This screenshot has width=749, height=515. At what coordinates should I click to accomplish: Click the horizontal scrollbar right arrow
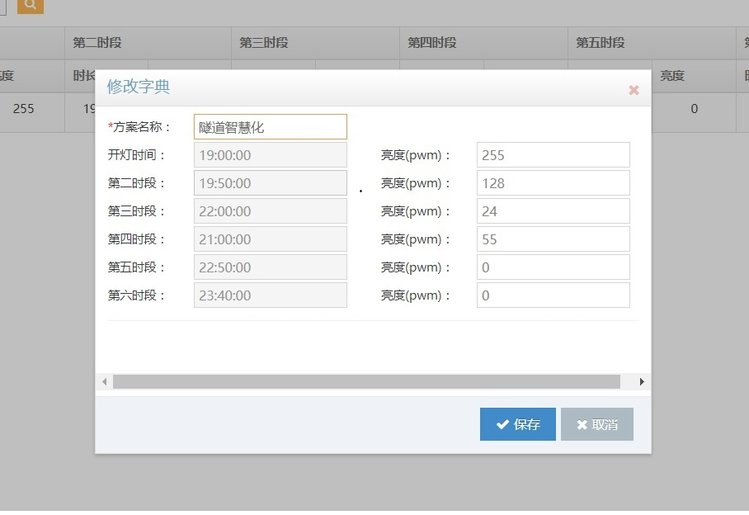click(x=642, y=382)
